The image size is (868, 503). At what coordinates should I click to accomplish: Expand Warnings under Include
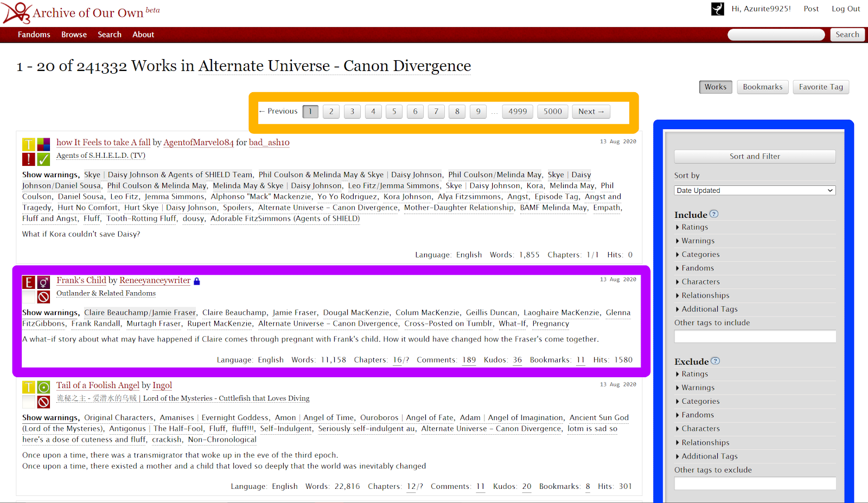(695, 241)
